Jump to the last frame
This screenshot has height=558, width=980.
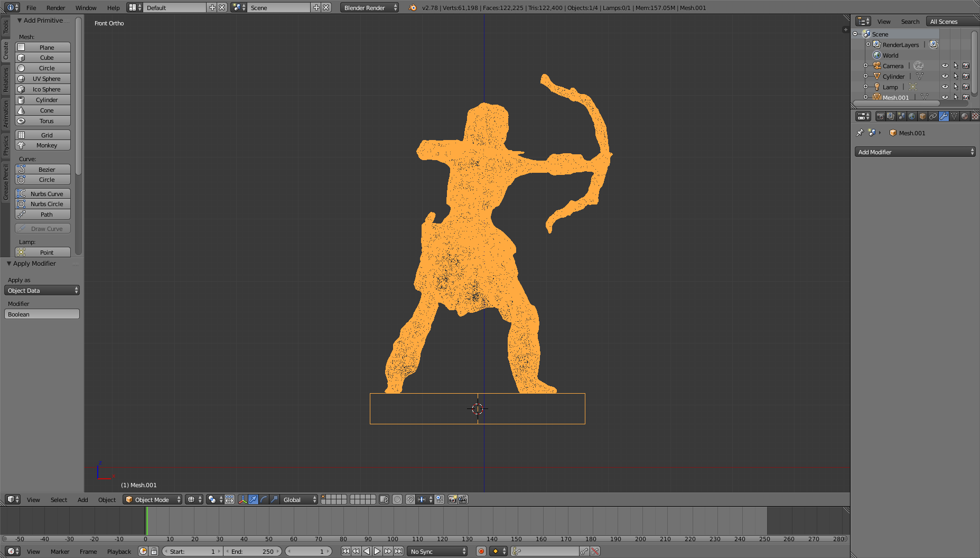pos(398,551)
